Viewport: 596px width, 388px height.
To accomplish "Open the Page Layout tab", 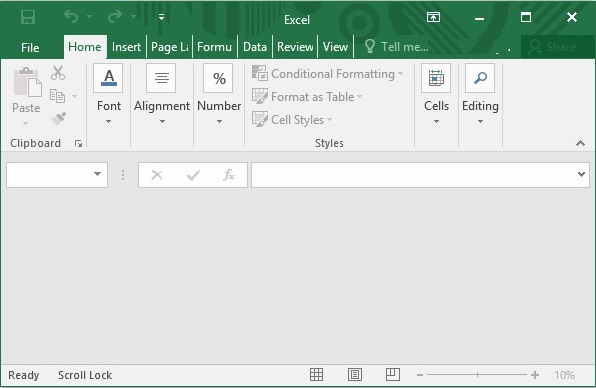I will (170, 47).
